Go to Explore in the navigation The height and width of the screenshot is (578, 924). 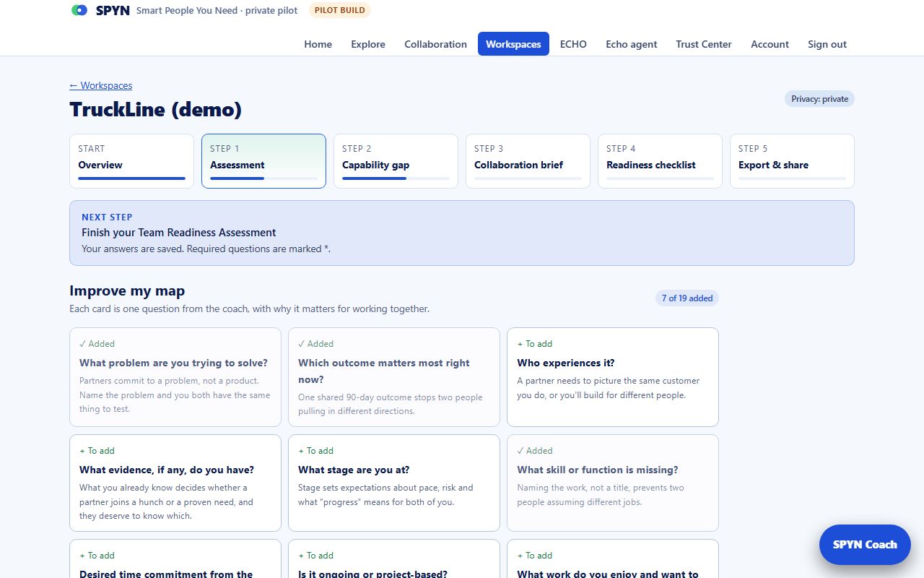pyautogui.click(x=368, y=44)
